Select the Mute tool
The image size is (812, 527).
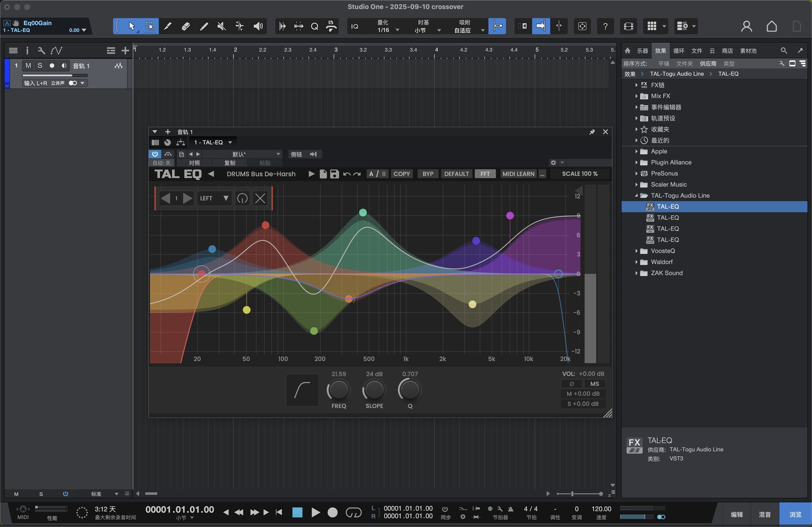221,26
